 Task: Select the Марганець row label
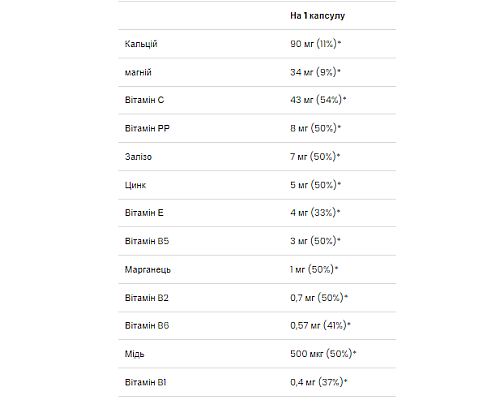coord(148,270)
